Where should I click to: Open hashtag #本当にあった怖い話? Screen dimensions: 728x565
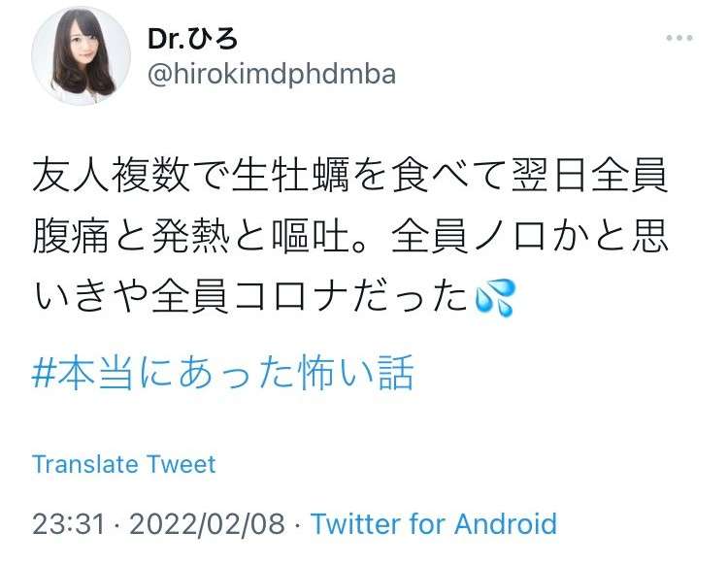(x=223, y=373)
